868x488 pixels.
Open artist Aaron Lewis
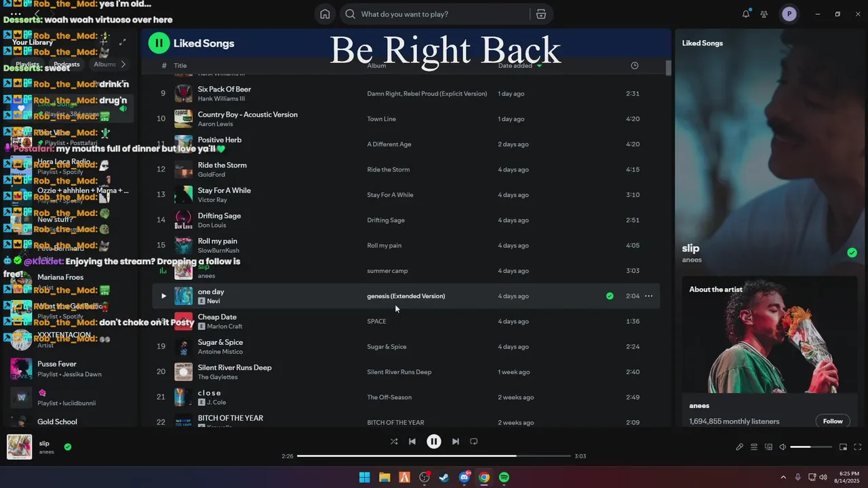pos(216,124)
